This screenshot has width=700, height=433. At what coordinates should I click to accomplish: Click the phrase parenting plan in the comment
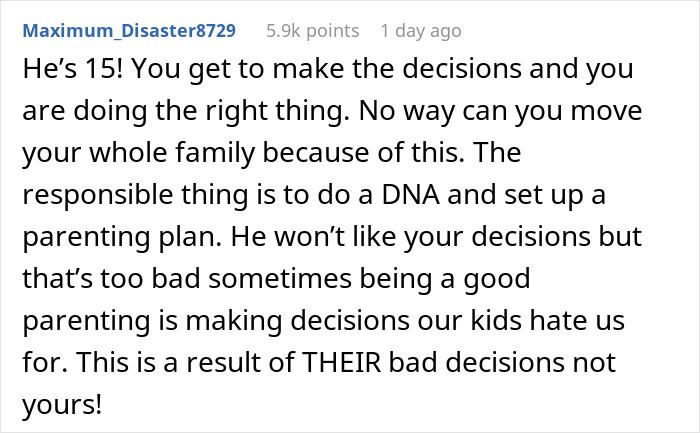(122, 237)
